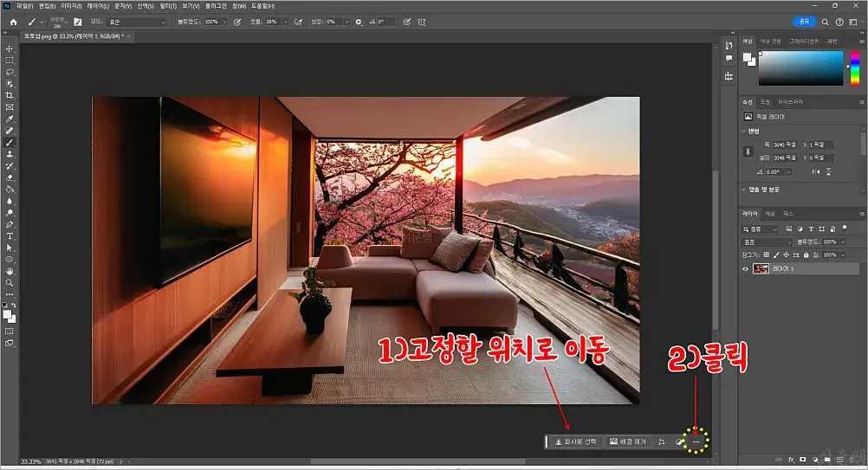Viewport: 868px width, 470px height.
Task: Select the Crop tool
Action: click(x=10, y=96)
